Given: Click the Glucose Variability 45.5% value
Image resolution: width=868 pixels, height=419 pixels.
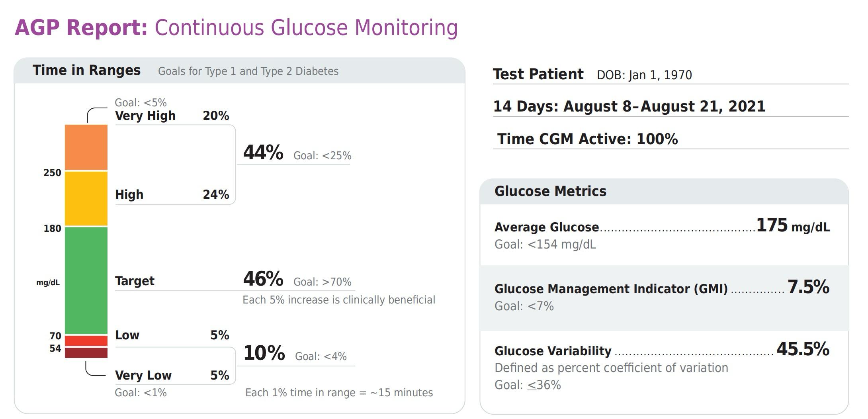Looking at the screenshot, I should tap(803, 349).
